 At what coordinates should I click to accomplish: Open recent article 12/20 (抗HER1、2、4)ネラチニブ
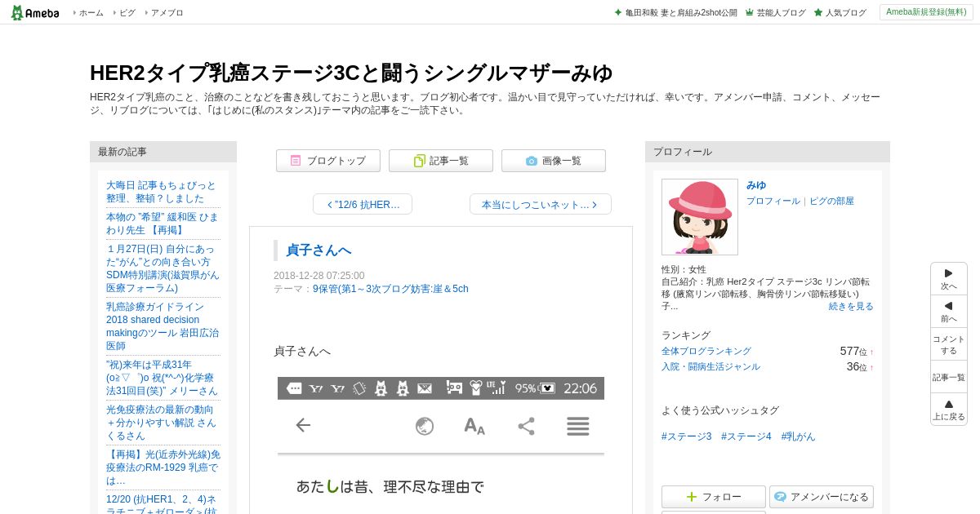(x=162, y=503)
